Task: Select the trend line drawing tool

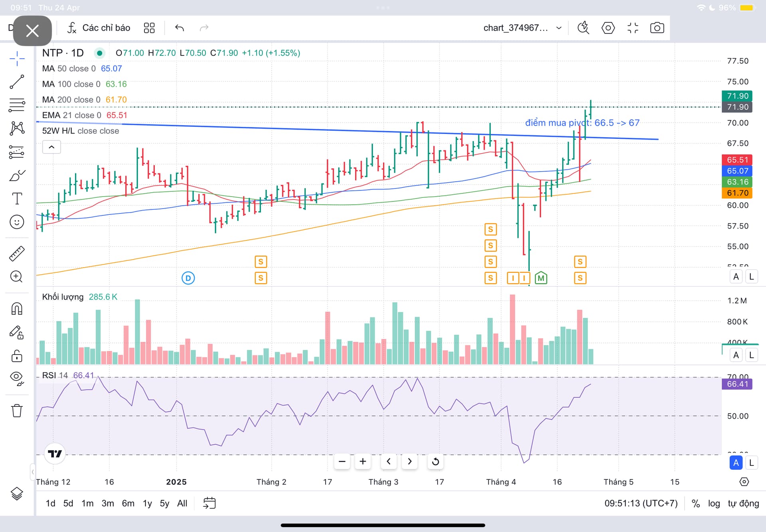Action: click(x=17, y=82)
